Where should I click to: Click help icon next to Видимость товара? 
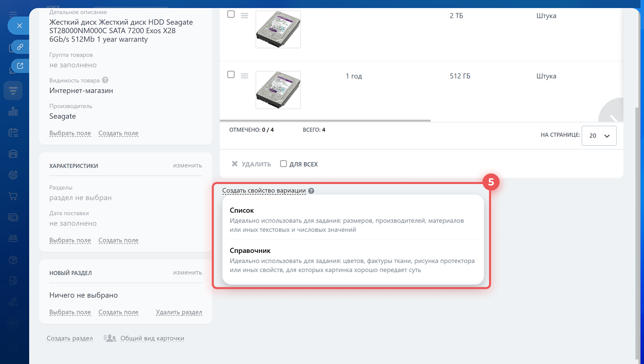click(x=105, y=80)
